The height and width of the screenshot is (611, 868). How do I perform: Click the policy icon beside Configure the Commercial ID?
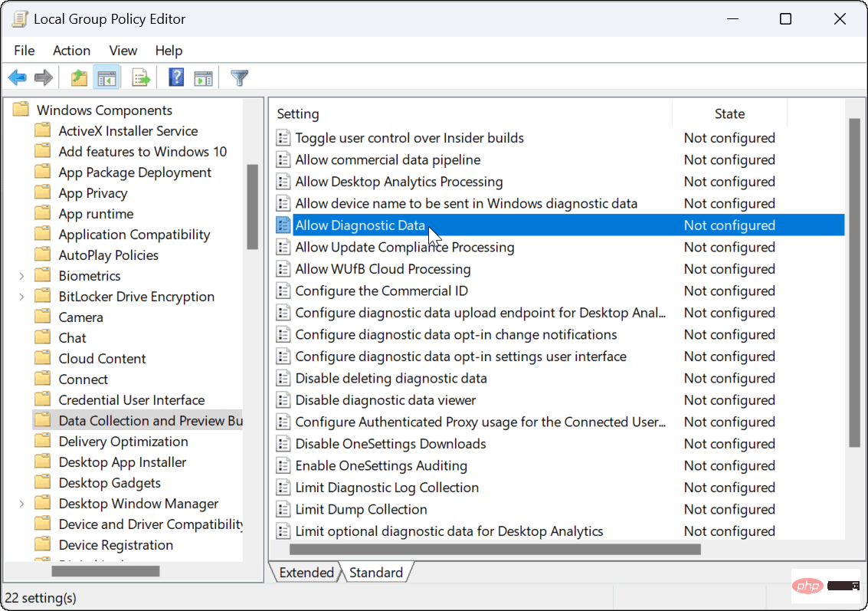tap(283, 291)
